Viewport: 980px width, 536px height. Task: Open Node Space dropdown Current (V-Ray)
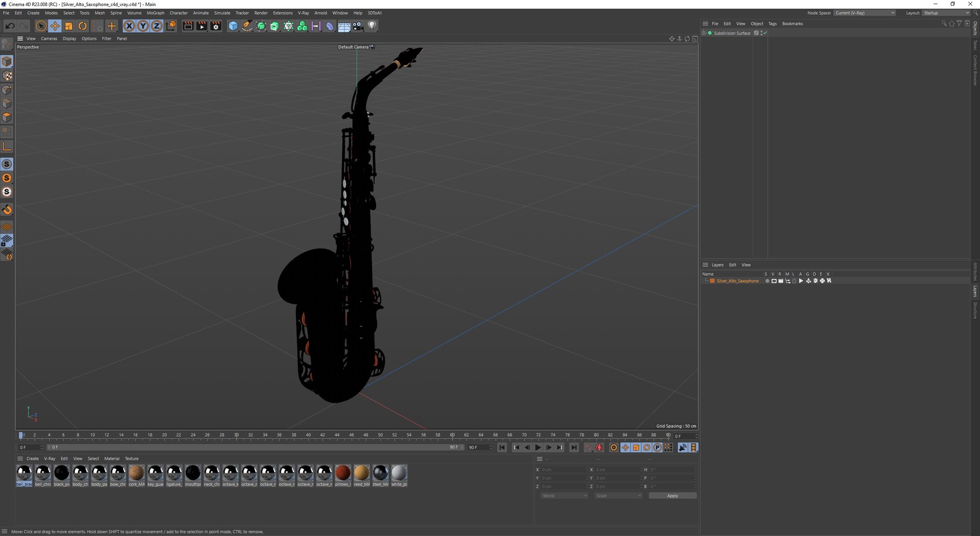tap(865, 13)
